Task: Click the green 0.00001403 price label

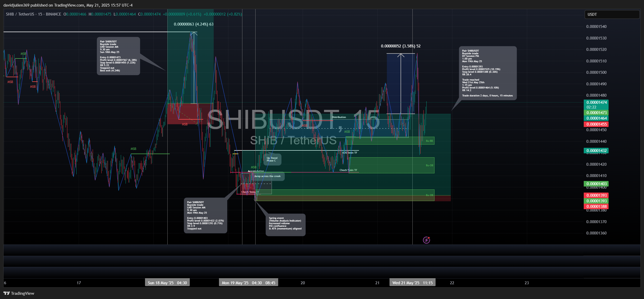Action: [x=596, y=184]
